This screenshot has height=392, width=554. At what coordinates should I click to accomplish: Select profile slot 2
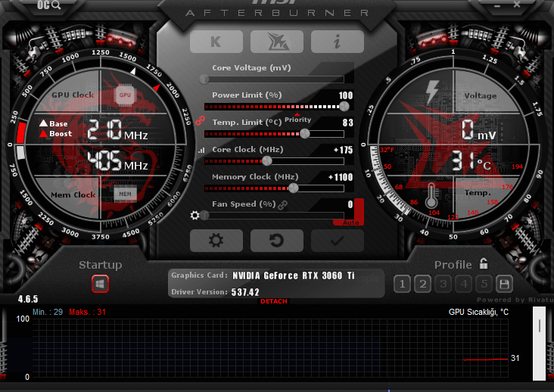tap(422, 284)
